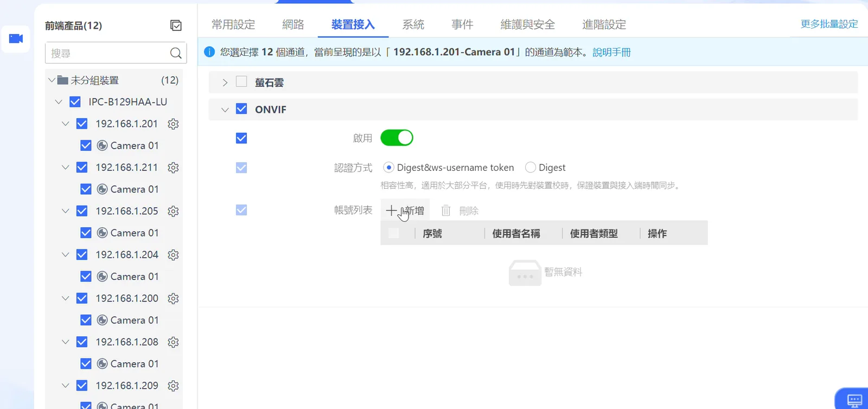The width and height of the screenshot is (868, 409).
Task: Switch to the 進階設定 tab
Action: (604, 24)
